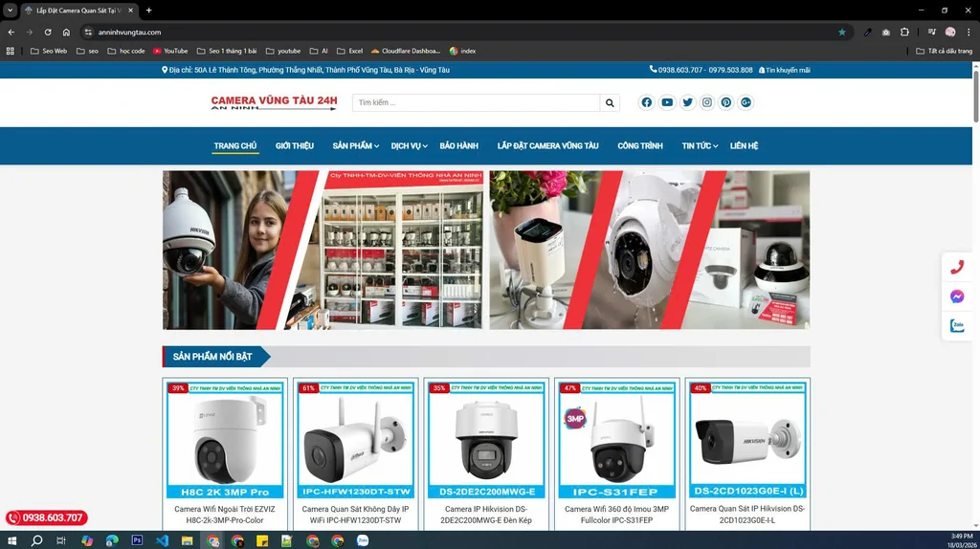Open the apps grid in bookmarks bar
This screenshot has height=549, width=980.
click(x=10, y=52)
